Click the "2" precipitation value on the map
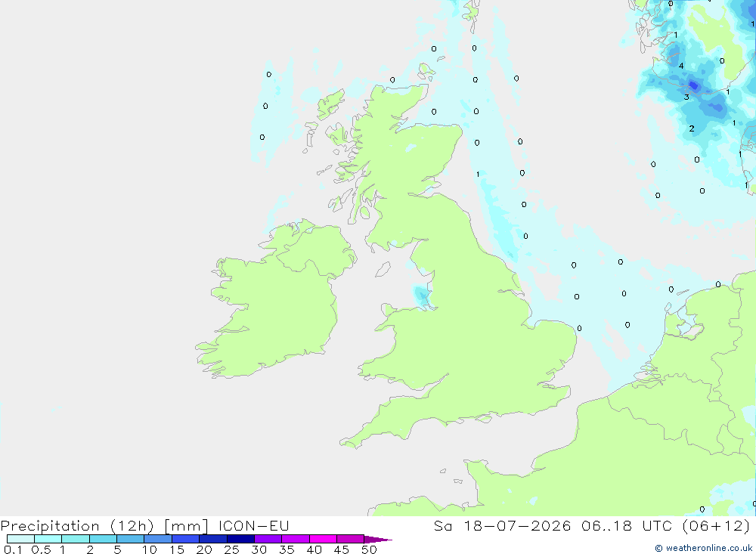 pyautogui.click(x=692, y=128)
